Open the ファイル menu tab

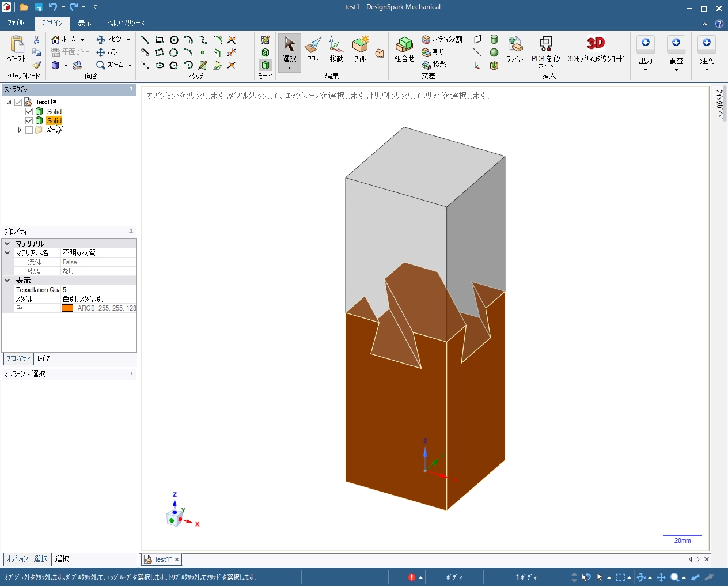click(x=16, y=23)
